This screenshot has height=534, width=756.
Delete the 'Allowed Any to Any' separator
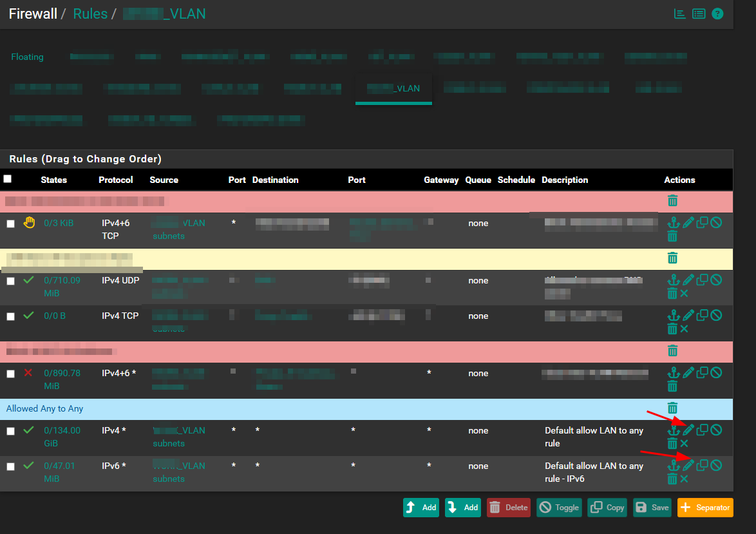point(672,408)
